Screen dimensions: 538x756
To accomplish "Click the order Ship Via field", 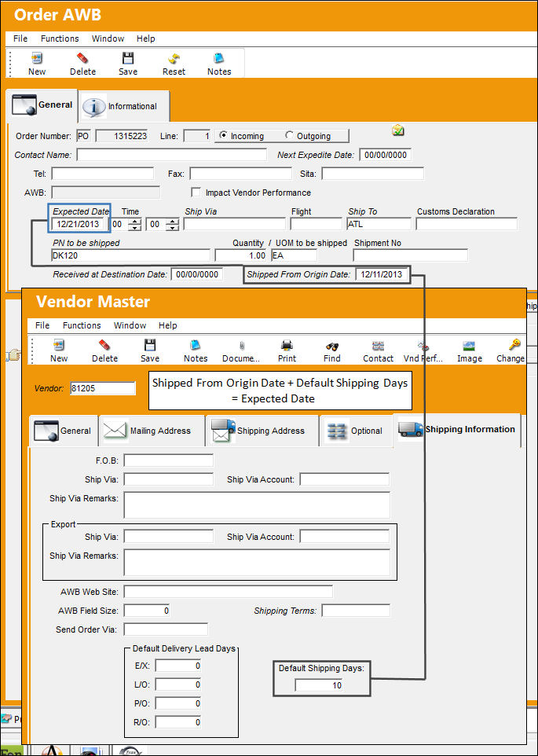I will 235,224.
